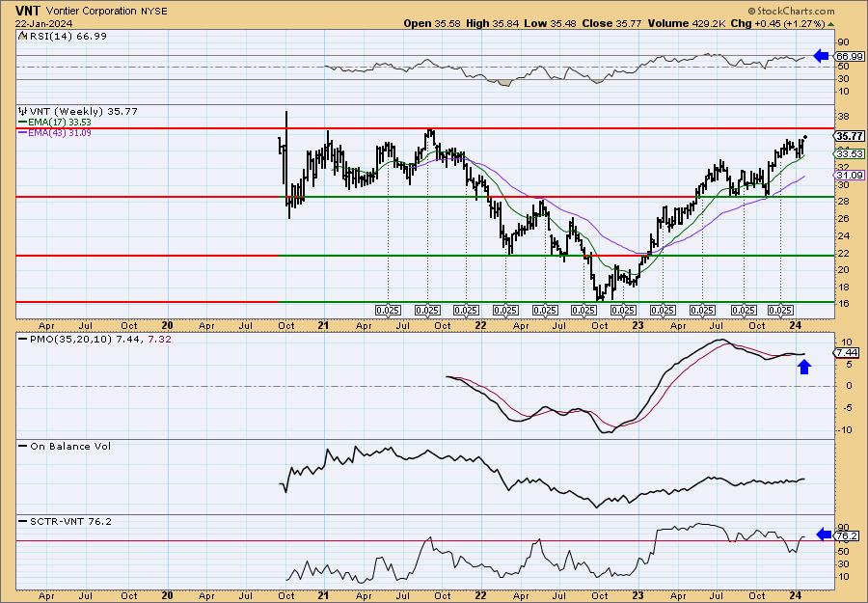Screen dimensions: 868x603
Task: Click the small line icon before RSI(14)
Action: point(23,36)
